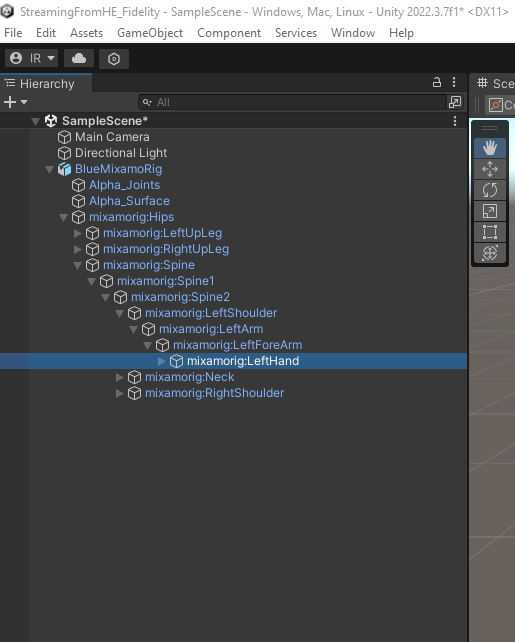The image size is (515, 642).
Task: Open the Window menu
Action: click(353, 33)
